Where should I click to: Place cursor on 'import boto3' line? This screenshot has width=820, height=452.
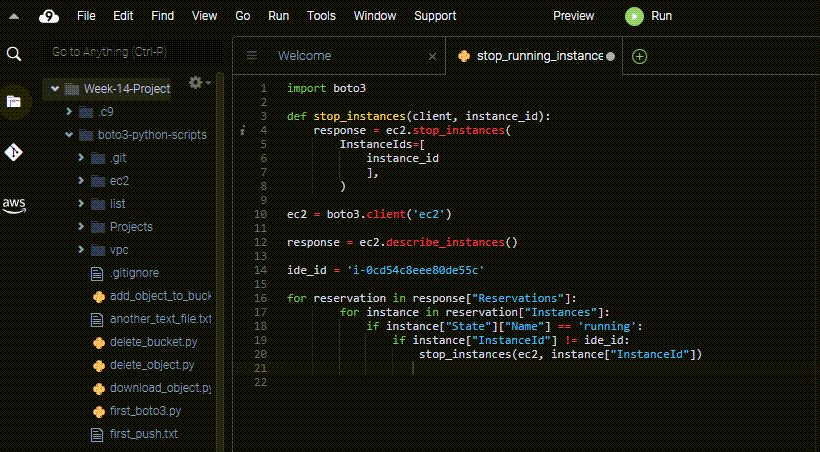(326, 88)
